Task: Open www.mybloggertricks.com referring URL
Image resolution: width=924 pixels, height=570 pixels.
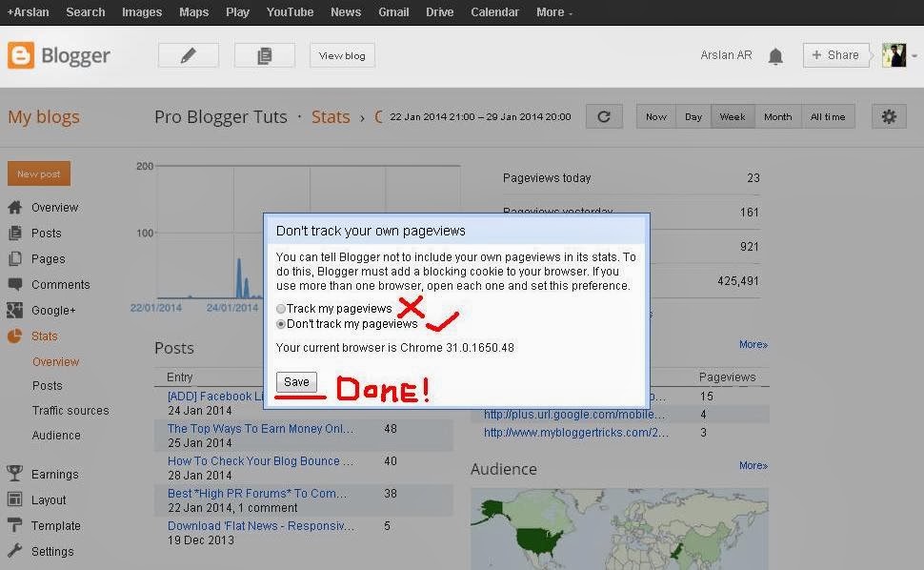Action: tap(576, 433)
